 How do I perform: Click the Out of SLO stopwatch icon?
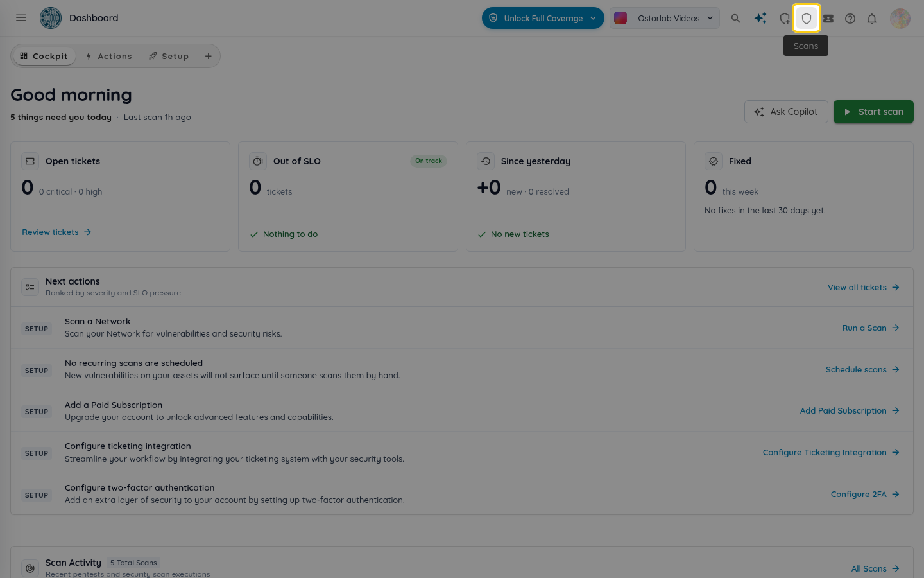coord(258,161)
